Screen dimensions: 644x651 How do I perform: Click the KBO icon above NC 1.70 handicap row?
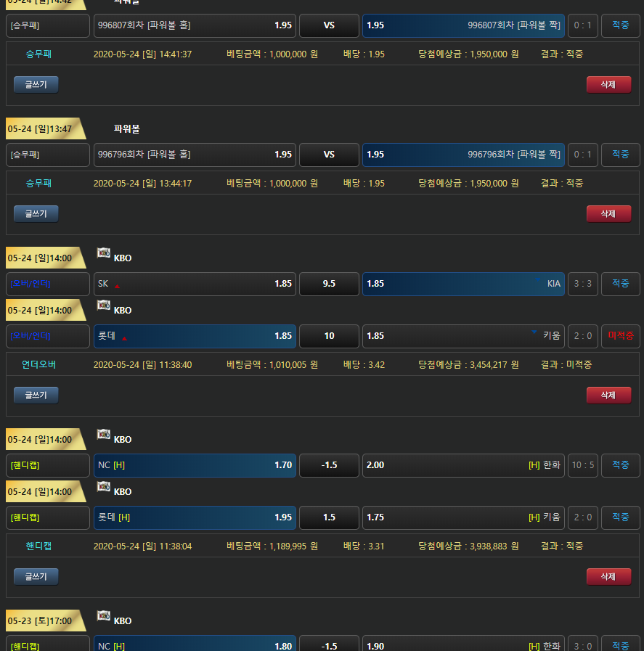104,435
